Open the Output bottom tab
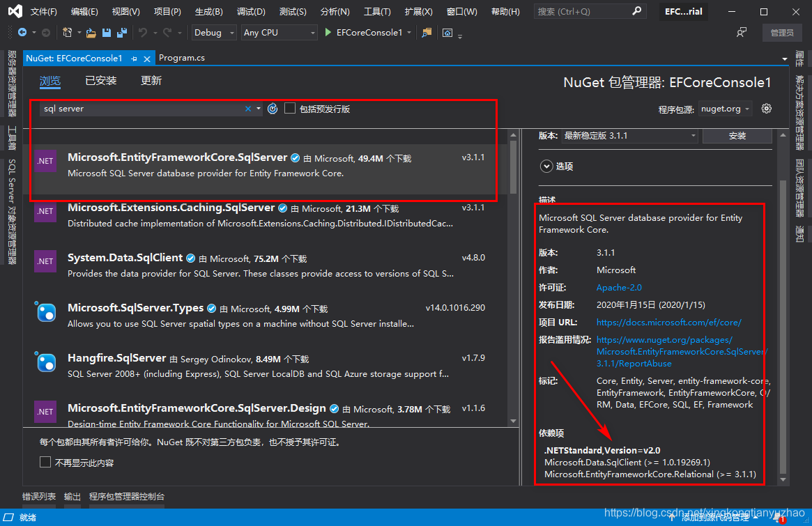Image resolution: width=812 pixels, height=526 pixels. 72,497
